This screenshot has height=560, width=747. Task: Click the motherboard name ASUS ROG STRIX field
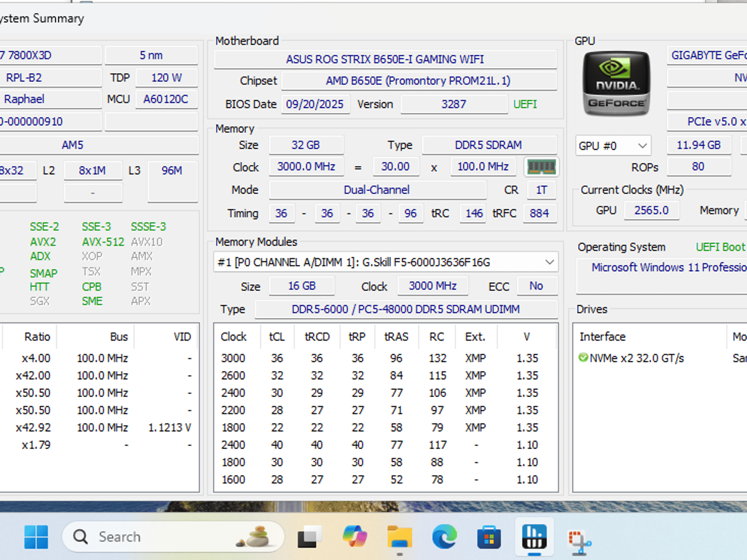coord(385,59)
